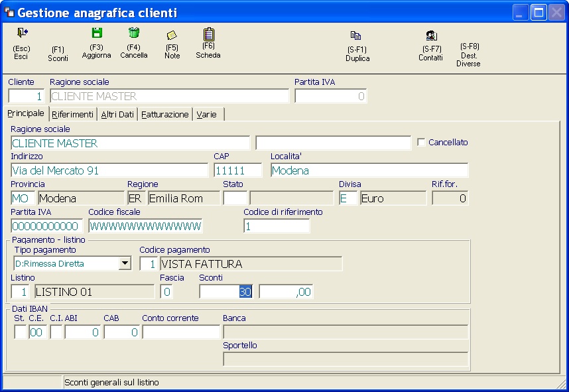Click the Divisa code field E
569x392 pixels.
(348, 198)
